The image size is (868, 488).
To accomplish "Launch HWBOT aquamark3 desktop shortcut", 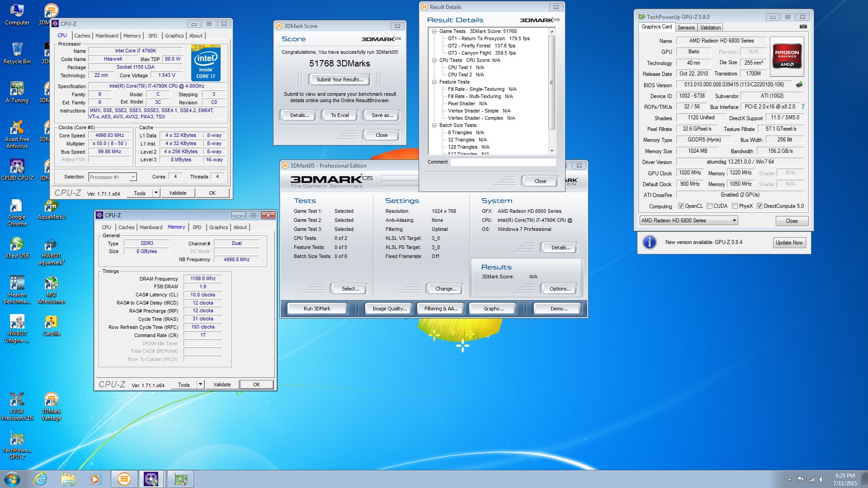I will click(51, 251).
